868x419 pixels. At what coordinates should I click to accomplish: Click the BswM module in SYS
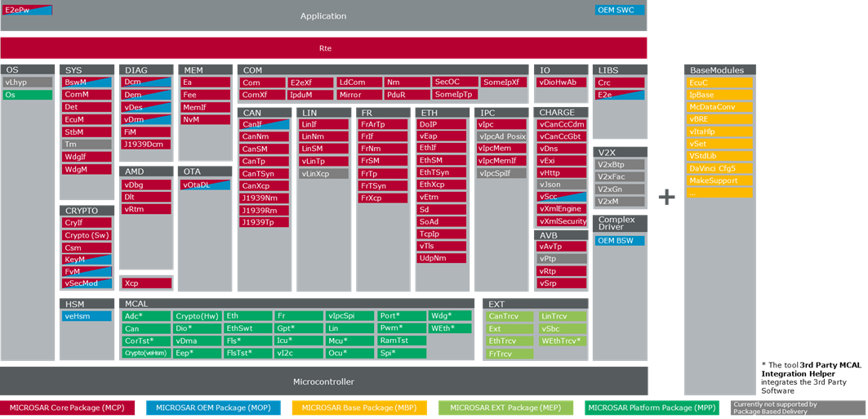coord(87,82)
